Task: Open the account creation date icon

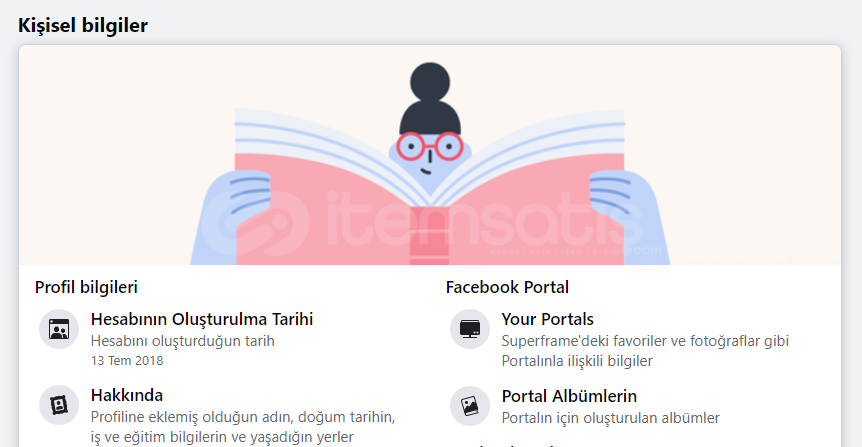Action: point(59,329)
